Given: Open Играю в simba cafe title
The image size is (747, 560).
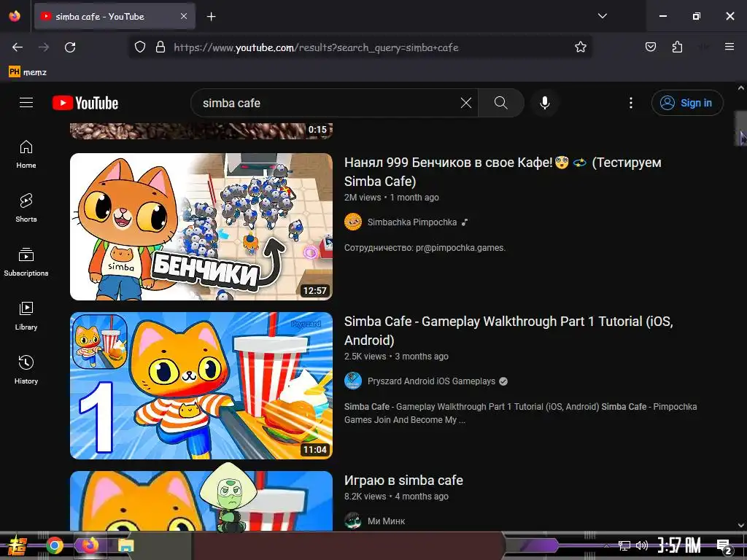Looking at the screenshot, I should (x=403, y=480).
